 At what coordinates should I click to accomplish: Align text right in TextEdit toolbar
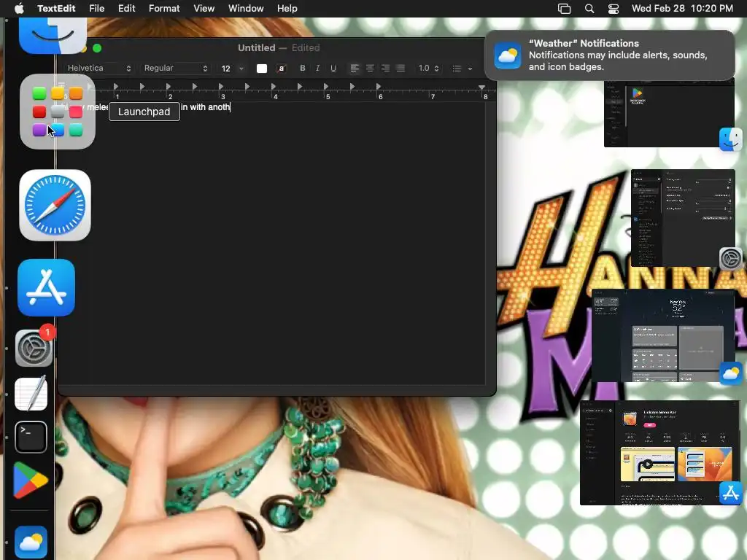(x=385, y=69)
